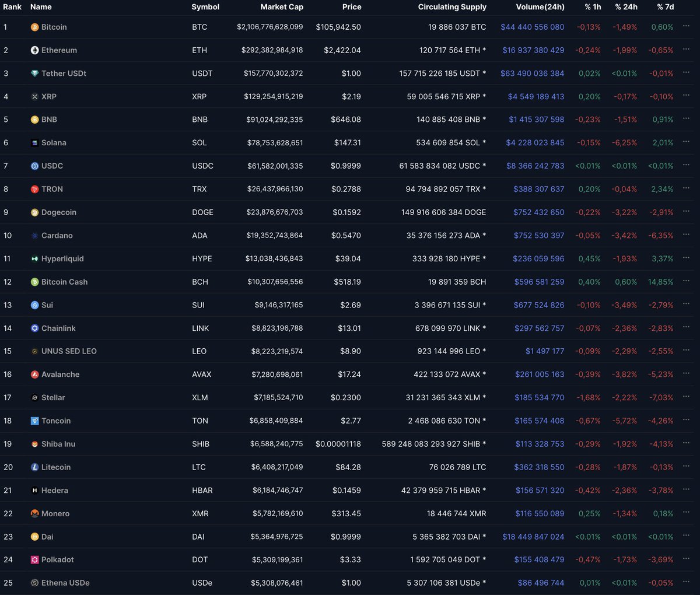Click the XRP logo icon
This screenshot has height=595, width=700.
pos(34,97)
